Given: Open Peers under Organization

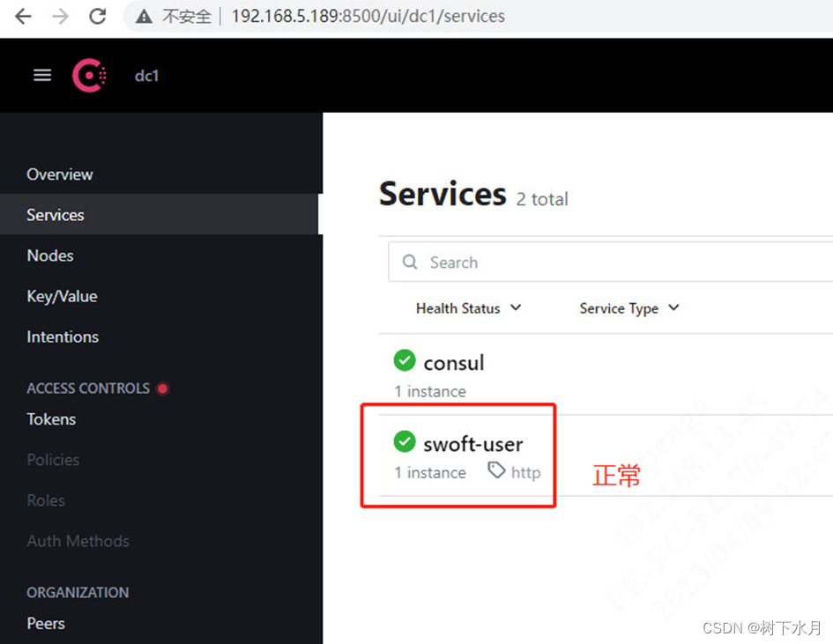Looking at the screenshot, I should click(46, 623).
